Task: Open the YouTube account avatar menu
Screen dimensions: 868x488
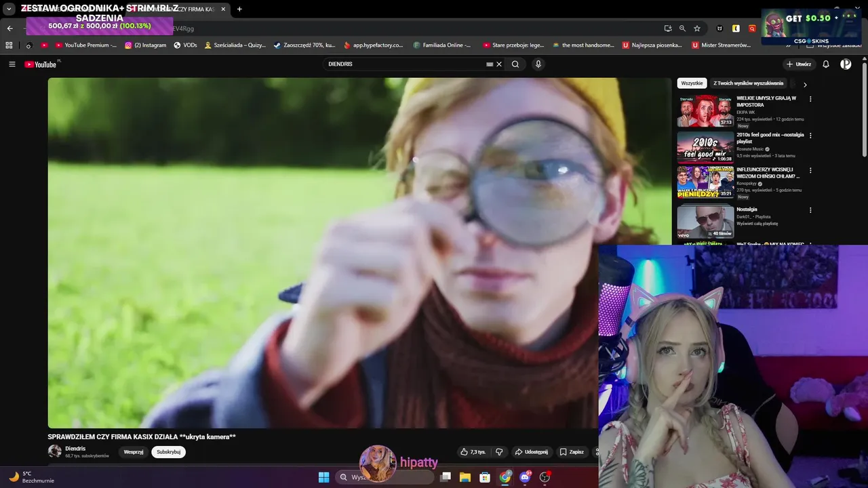Action: 846,64
